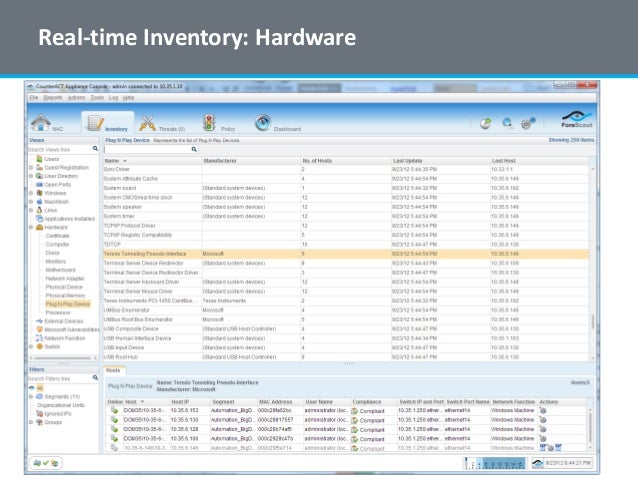Click the Compliant icon for host 10.35.6.153

[x=354, y=411]
